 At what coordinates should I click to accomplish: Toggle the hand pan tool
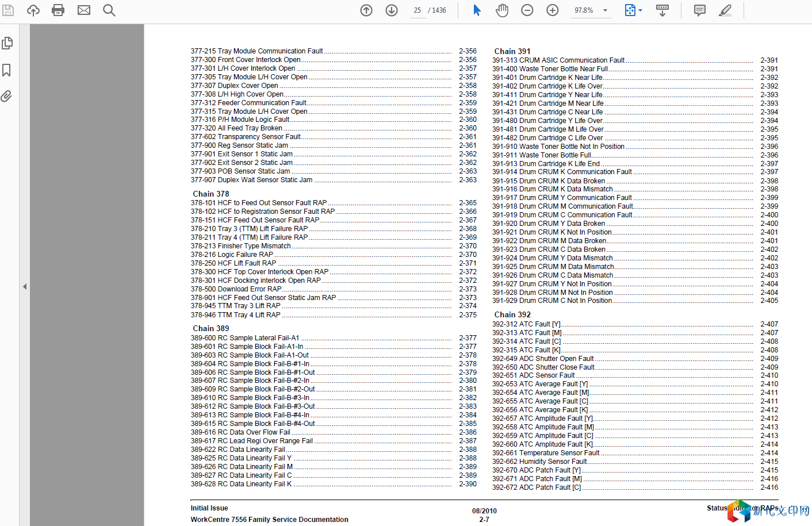point(502,10)
